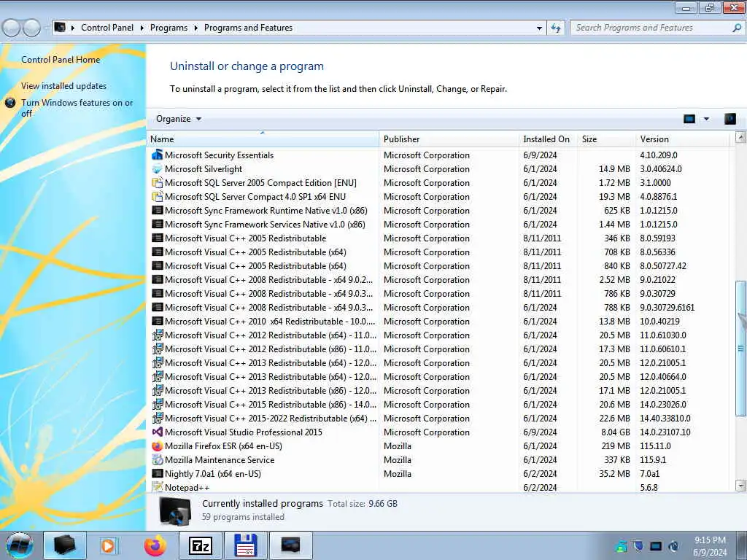Viewport: 747px width, 560px height.
Task: Click the black window taskbar icon next to floppy disk
Action: click(x=290, y=545)
